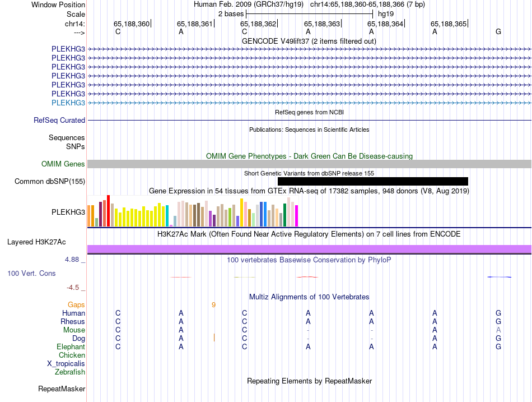Click the light blue PLEKHG3 transcript label

click(x=68, y=103)
